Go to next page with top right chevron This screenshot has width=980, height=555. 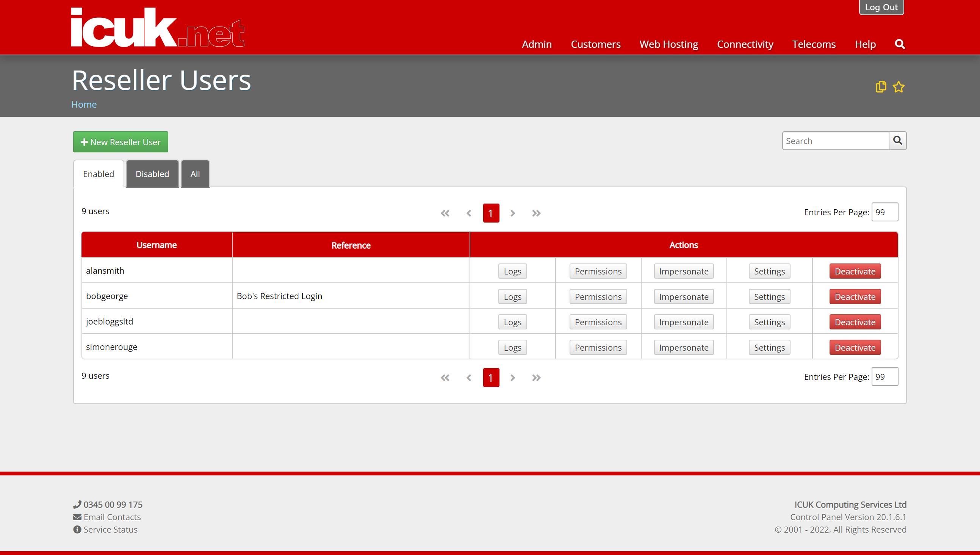point(513,213)
